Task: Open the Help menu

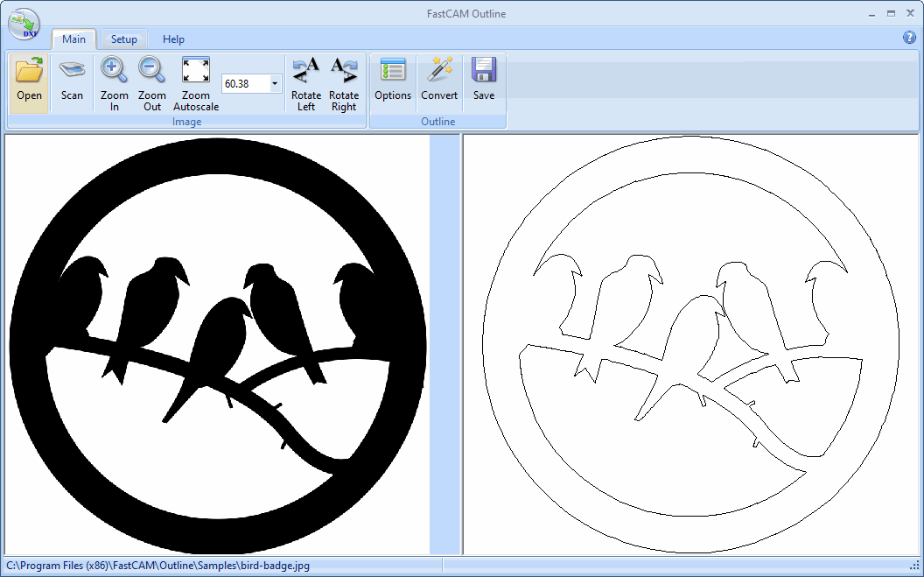Action: [x=173, y=39]
